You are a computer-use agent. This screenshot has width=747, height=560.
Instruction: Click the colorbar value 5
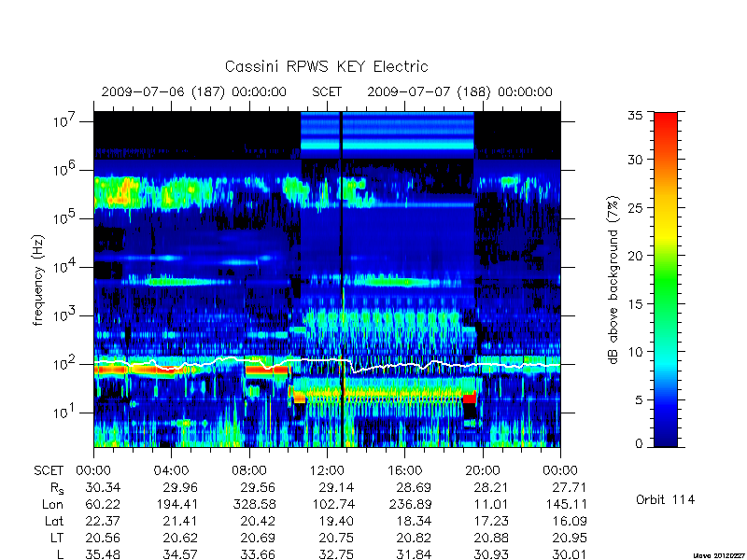(x=641, y=400)
